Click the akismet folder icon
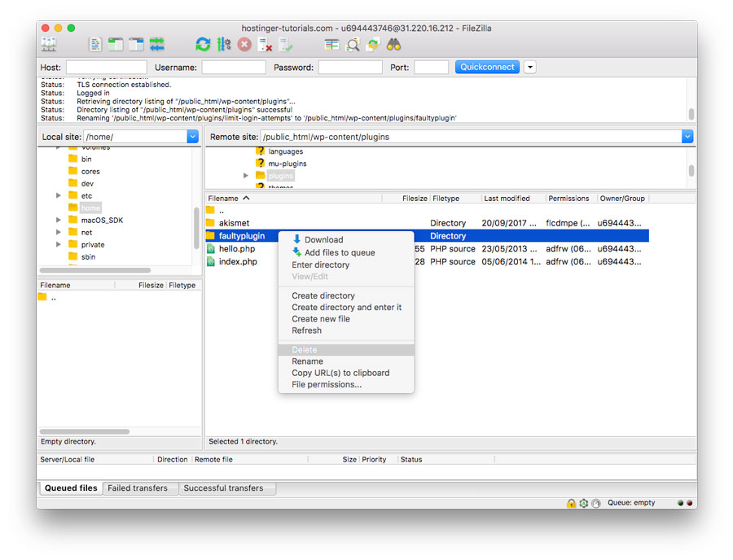This screenshot has width=733, height=560. point(210,223)
